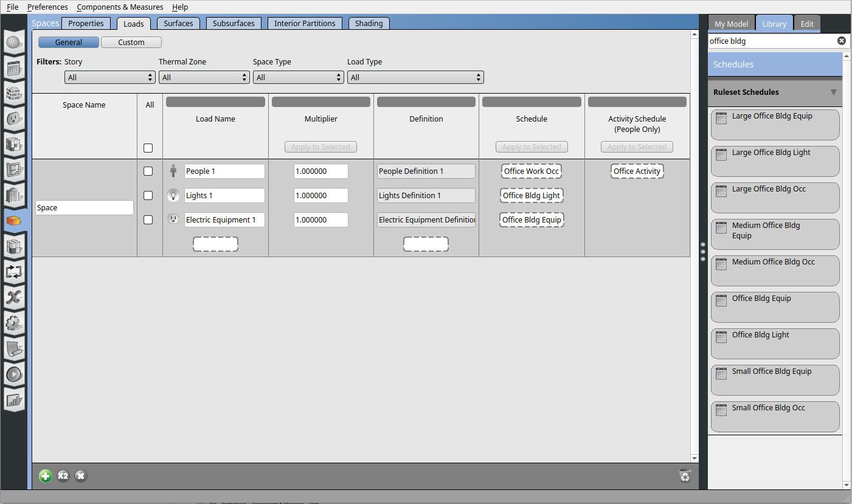The width and height of the screenshot is (852, 504).
Task: Open the Load Type filter dropdown
Action: [415, 78]
